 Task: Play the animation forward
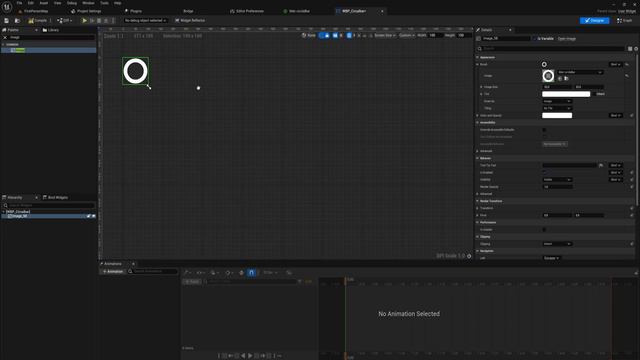tap(250, 356)
